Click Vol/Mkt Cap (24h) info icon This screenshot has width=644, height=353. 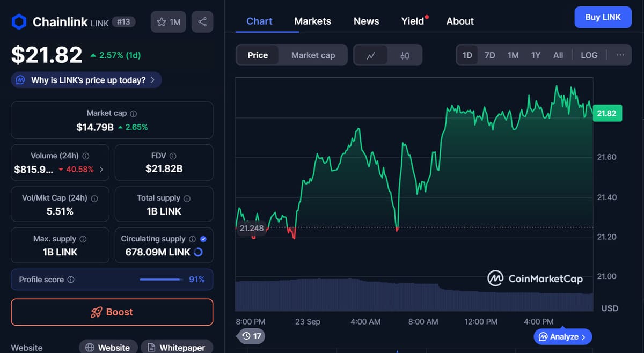(x=94, y=198)
